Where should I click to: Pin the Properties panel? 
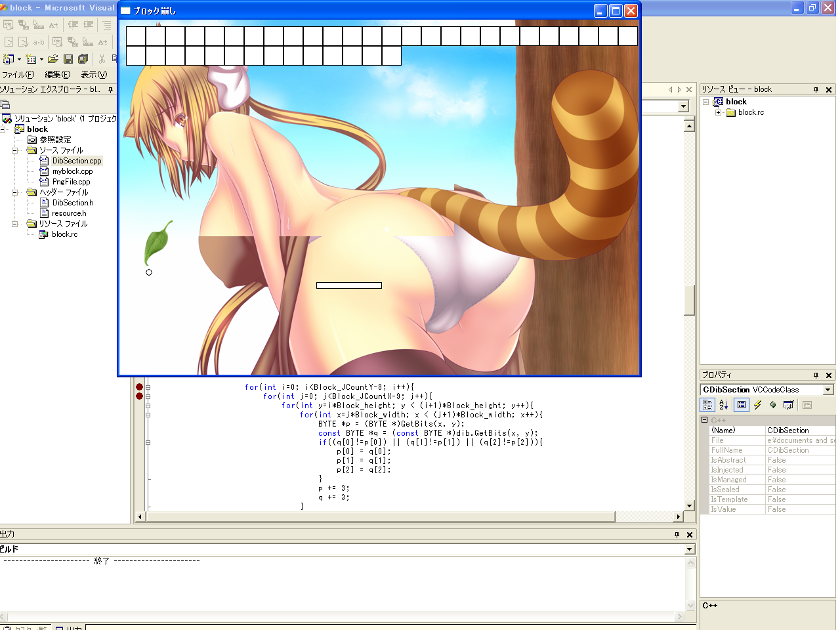(x=816, y=375)
